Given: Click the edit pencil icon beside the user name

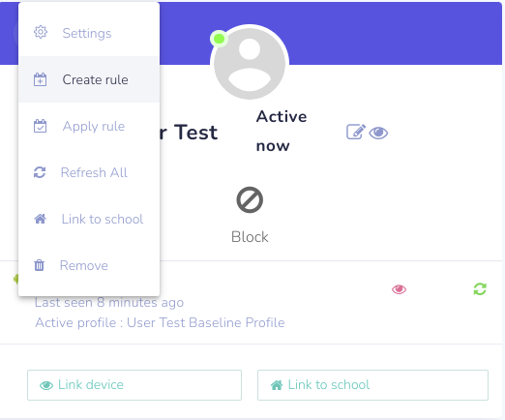Looking at the screenshot, I should point(356,132).
